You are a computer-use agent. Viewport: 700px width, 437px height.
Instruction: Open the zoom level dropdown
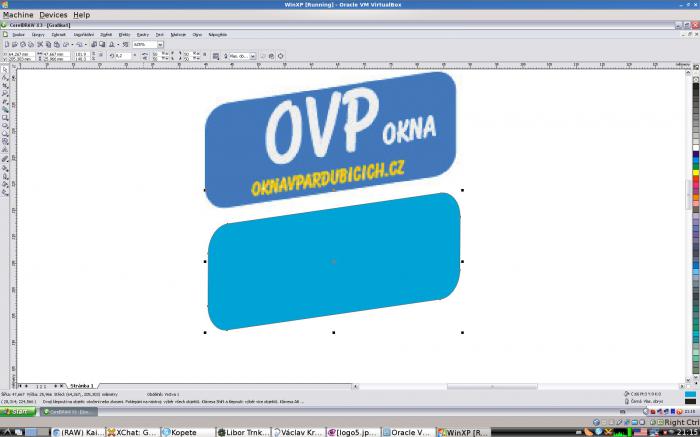click(160, 45)
